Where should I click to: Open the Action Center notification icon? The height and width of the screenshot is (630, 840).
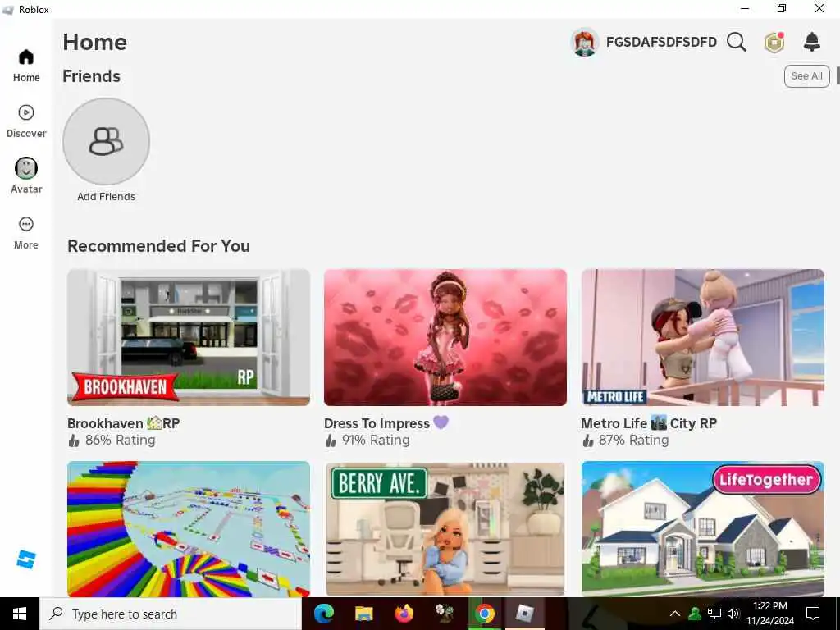[x=813, y=614]
